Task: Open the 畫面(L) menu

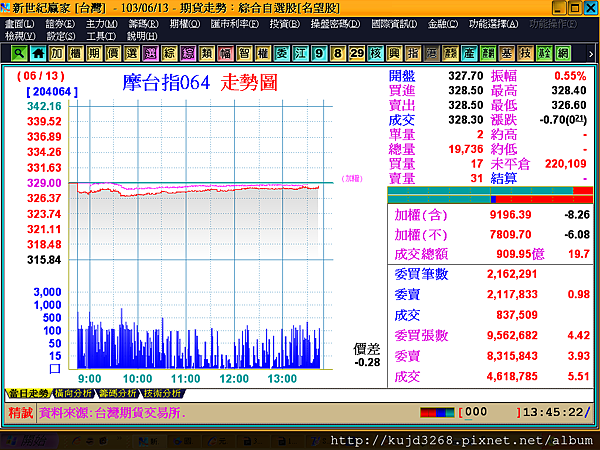Action: [20, 24]
